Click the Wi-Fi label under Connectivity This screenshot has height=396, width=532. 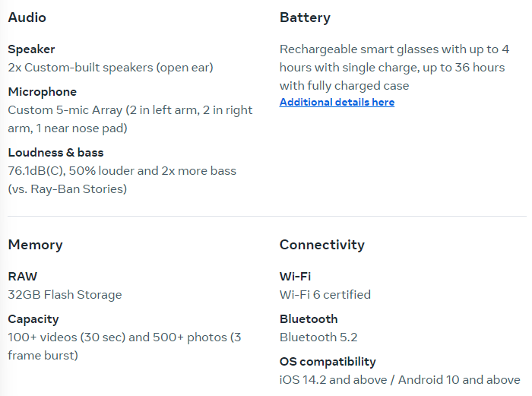[295, 277]
